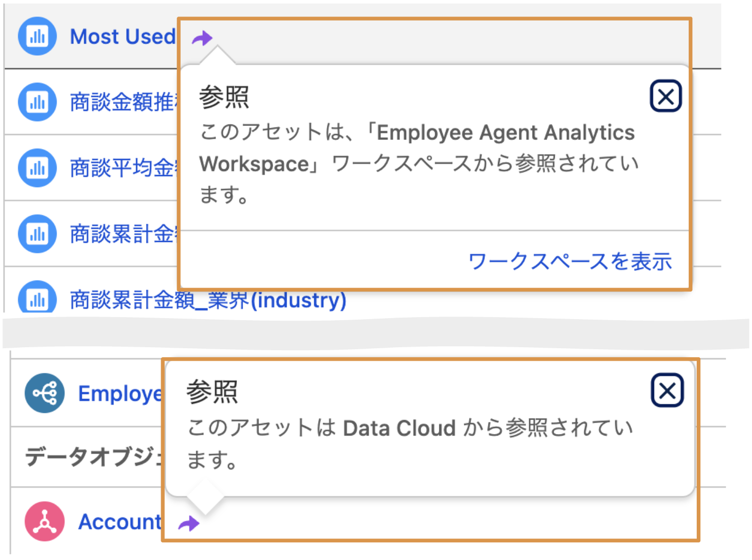Open the Account data object link
Image resolution: width=752 pixels, height=560 pixels.
(119, 522)
